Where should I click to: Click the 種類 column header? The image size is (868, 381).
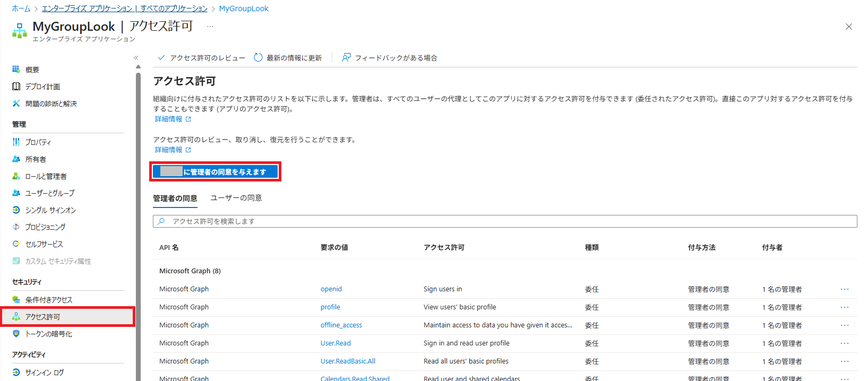pyautogui.click(x=592, y=247)
